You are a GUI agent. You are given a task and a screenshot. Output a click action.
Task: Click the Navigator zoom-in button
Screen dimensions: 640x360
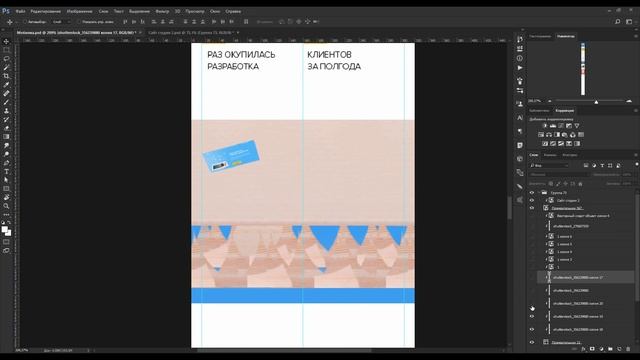tap(629, 101)
